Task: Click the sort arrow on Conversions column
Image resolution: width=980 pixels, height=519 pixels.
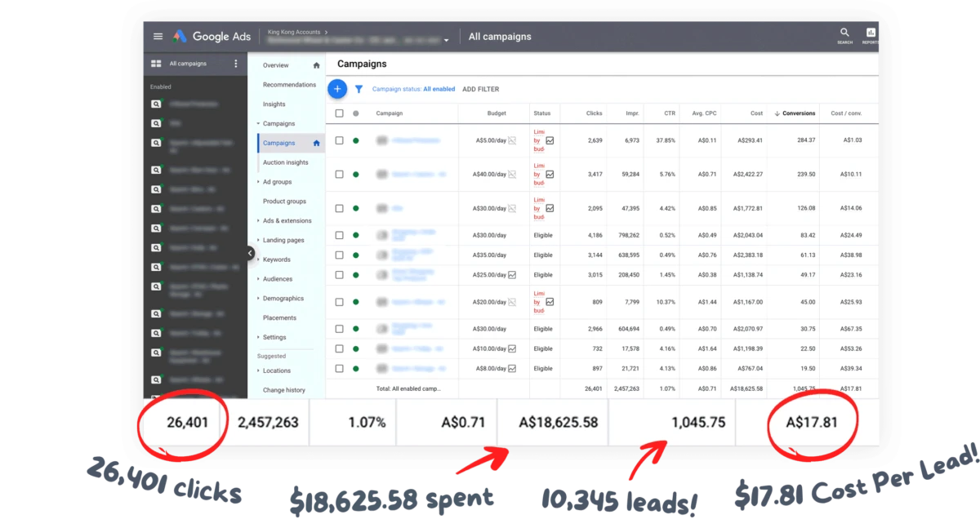Action: 777,113
